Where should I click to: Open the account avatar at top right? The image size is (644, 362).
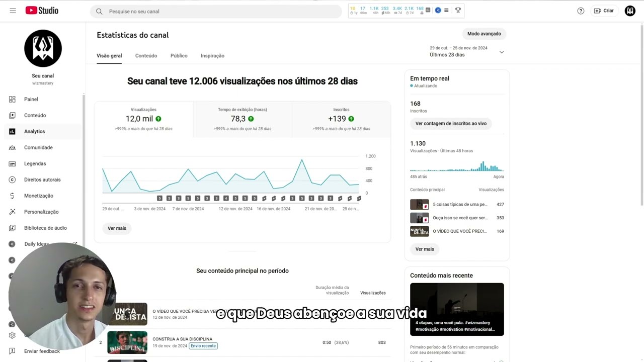[630, 11]
